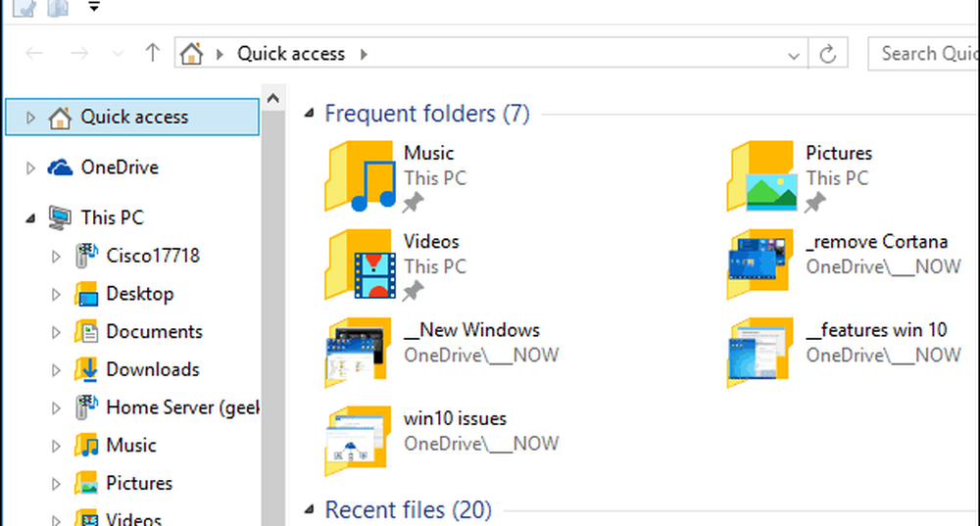Collapse the This PC tree node

[x=30, y=217]
